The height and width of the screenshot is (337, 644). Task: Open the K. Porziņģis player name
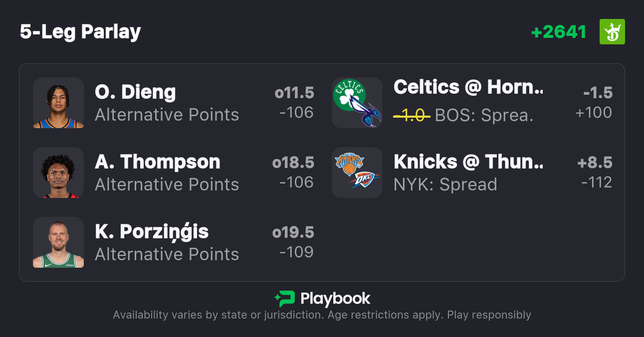point(152,232)
